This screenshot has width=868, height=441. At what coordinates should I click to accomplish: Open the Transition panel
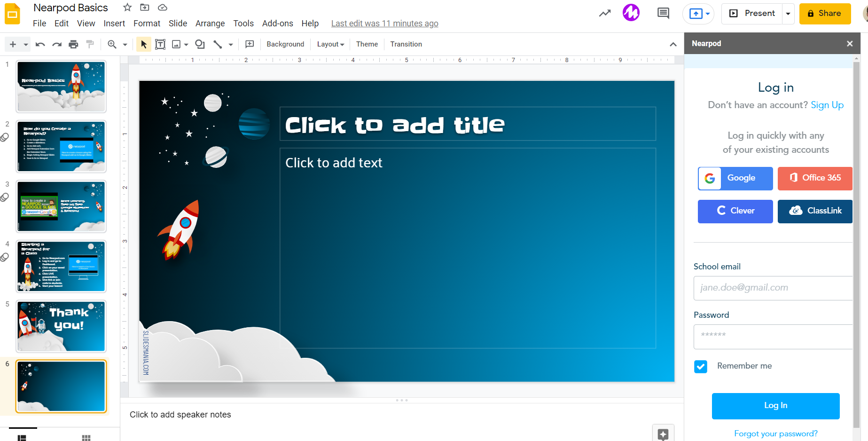coord(406,44)
